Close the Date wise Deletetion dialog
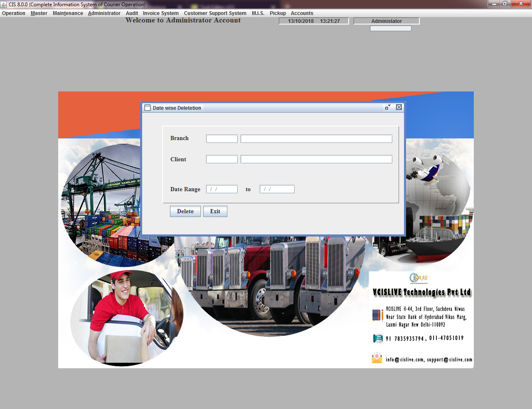Viewport: 532px width, 409px height. coord(399,107)
